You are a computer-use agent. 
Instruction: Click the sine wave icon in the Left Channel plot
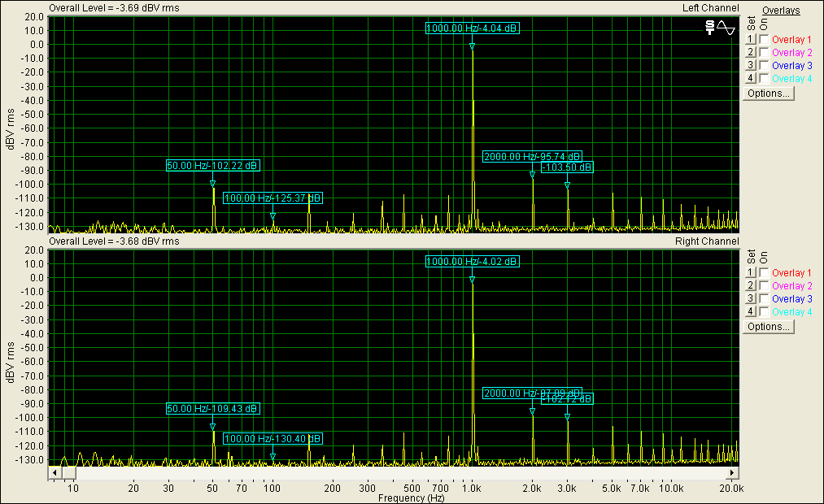click(726, 28)
